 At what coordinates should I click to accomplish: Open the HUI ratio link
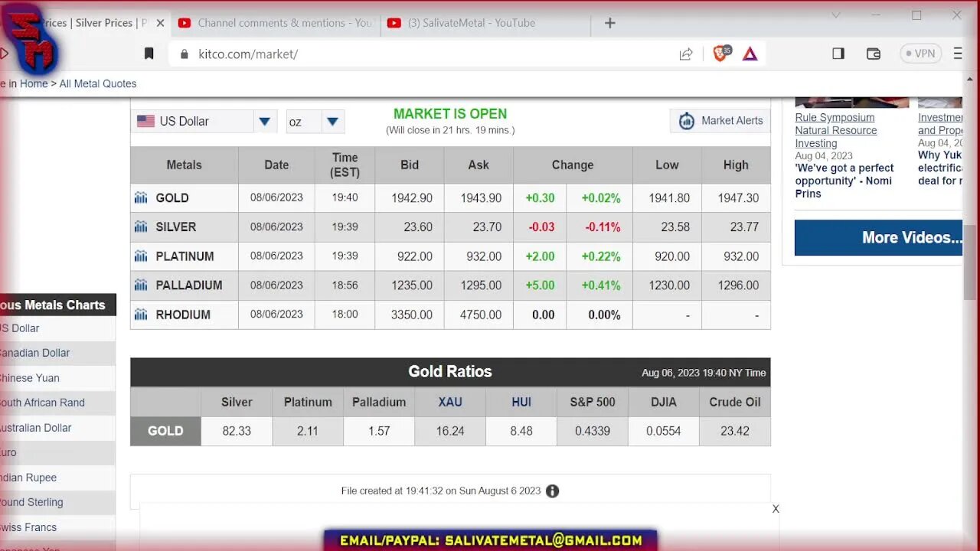point(521,402)
